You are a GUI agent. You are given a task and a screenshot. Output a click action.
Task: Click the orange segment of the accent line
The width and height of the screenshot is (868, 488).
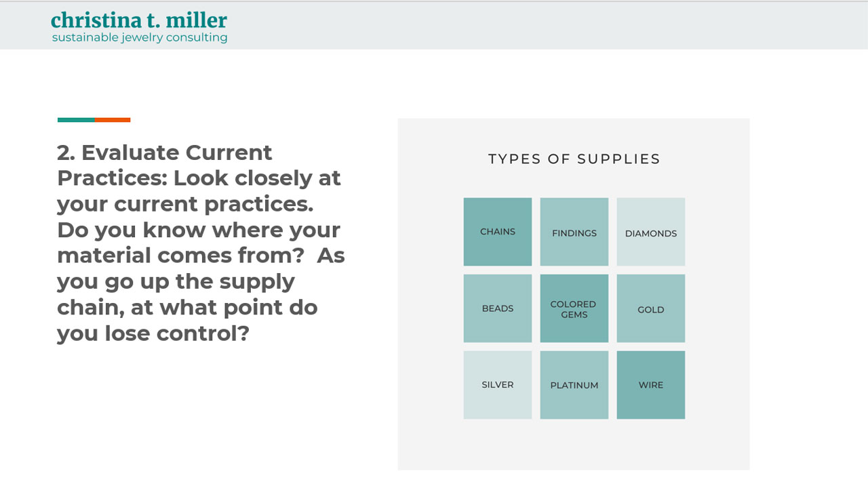pyautogui.click(x=113, y=120)
